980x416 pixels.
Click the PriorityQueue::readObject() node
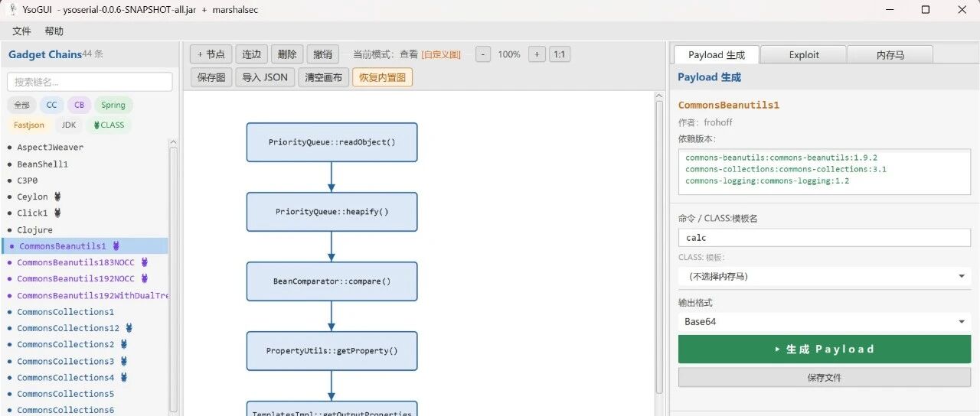point(332,142)
